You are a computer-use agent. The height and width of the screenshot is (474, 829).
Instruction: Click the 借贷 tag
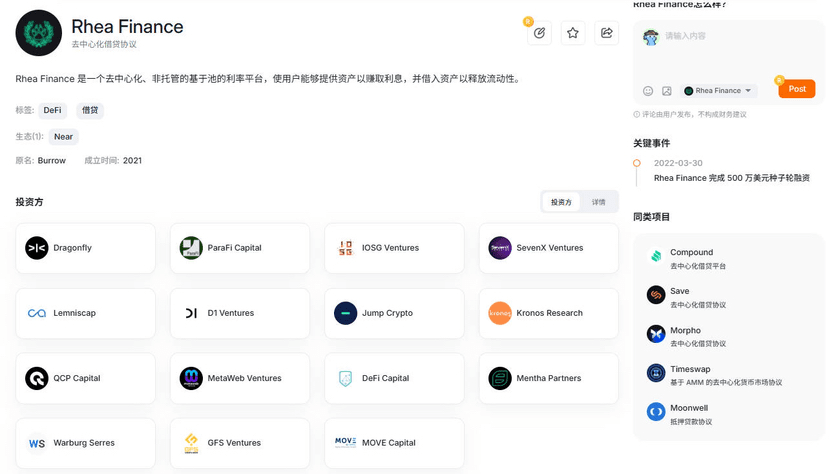[x=90, y=110]
